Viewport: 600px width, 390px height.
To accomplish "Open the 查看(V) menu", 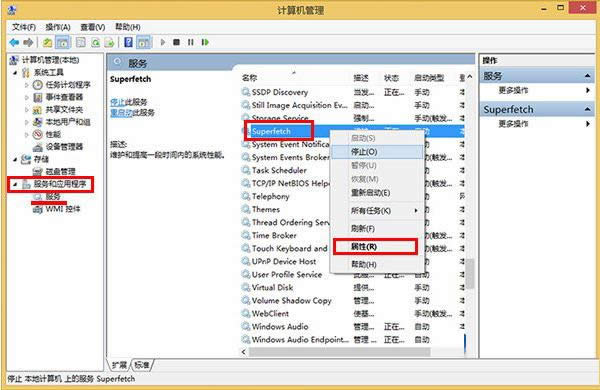I will pyautogui.click(x=93, y=27).
